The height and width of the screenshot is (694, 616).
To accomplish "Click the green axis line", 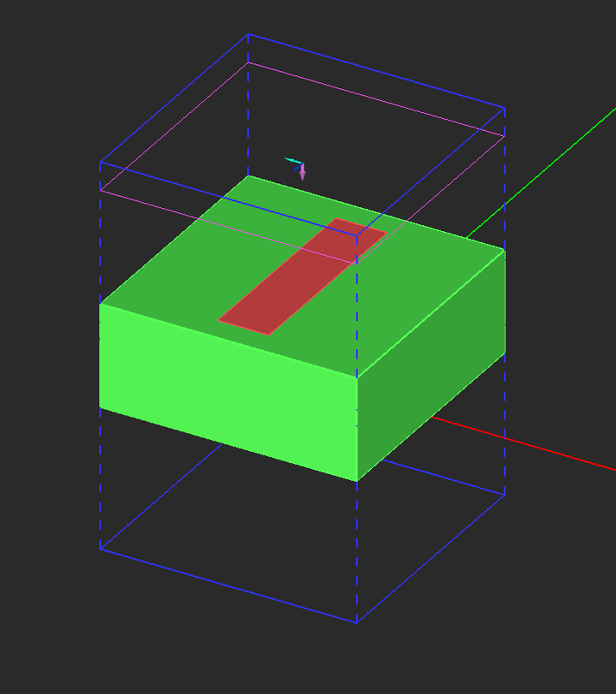I will [541, 173].
